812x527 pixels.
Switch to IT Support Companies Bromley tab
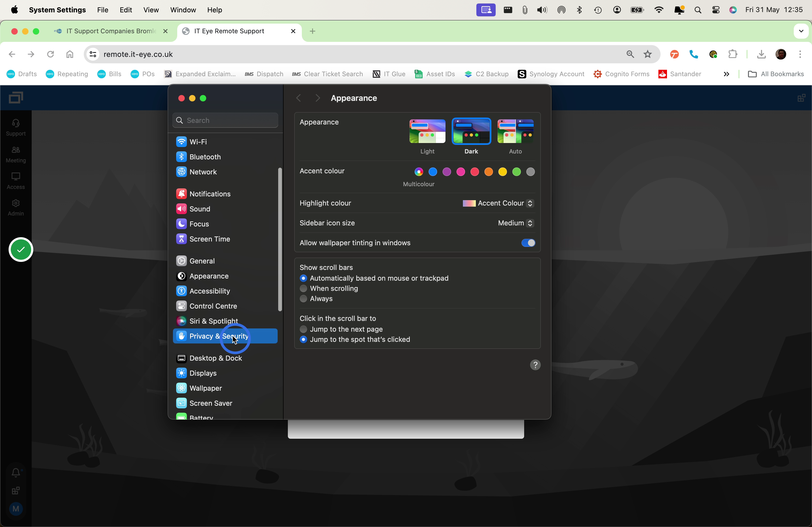tap(111, 31)
